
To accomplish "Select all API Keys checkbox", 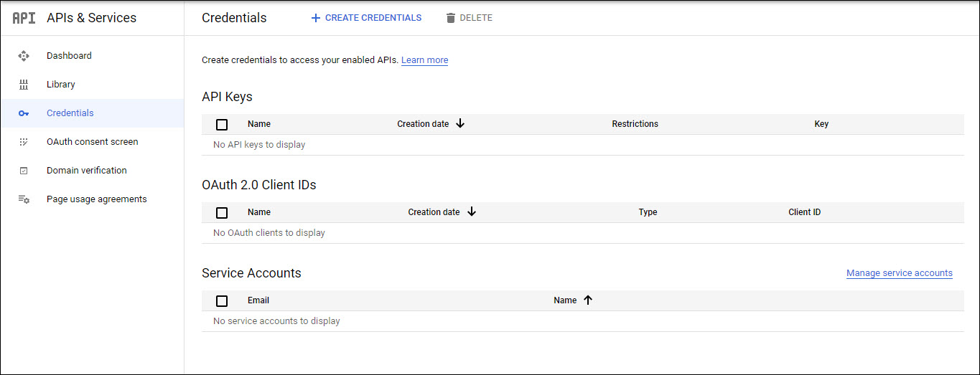I will click(x=222, y=125).
